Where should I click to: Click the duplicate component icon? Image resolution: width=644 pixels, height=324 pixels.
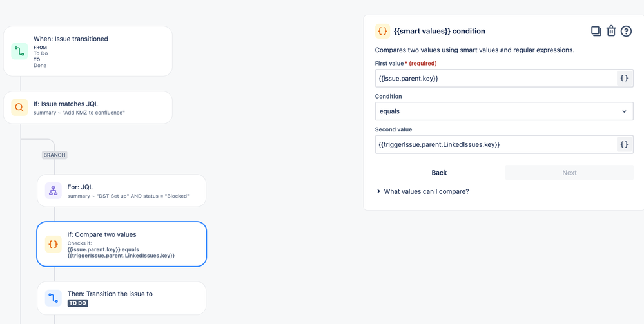pos(596,31)
